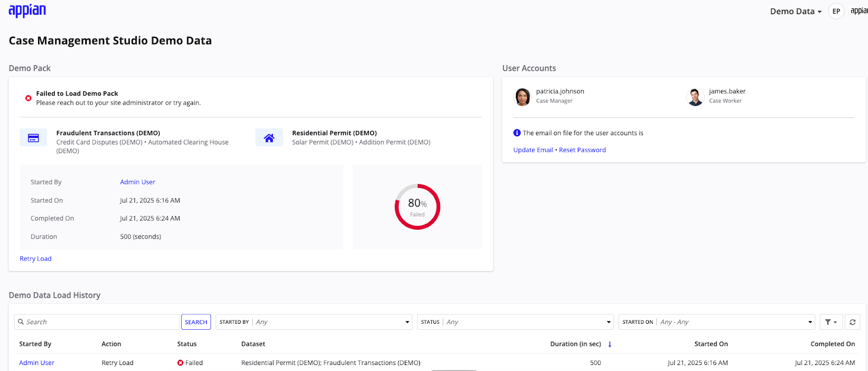Image resolution: width=868 pixels, height=371 pixels.
Task: Click the 500 (seconds) duration value
Action: coord(141,237)
